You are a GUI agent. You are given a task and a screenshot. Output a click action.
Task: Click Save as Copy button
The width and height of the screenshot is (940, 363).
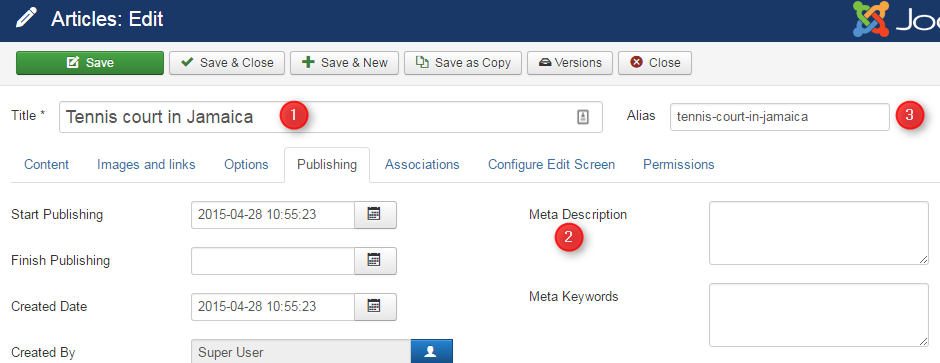pos(463,63)
